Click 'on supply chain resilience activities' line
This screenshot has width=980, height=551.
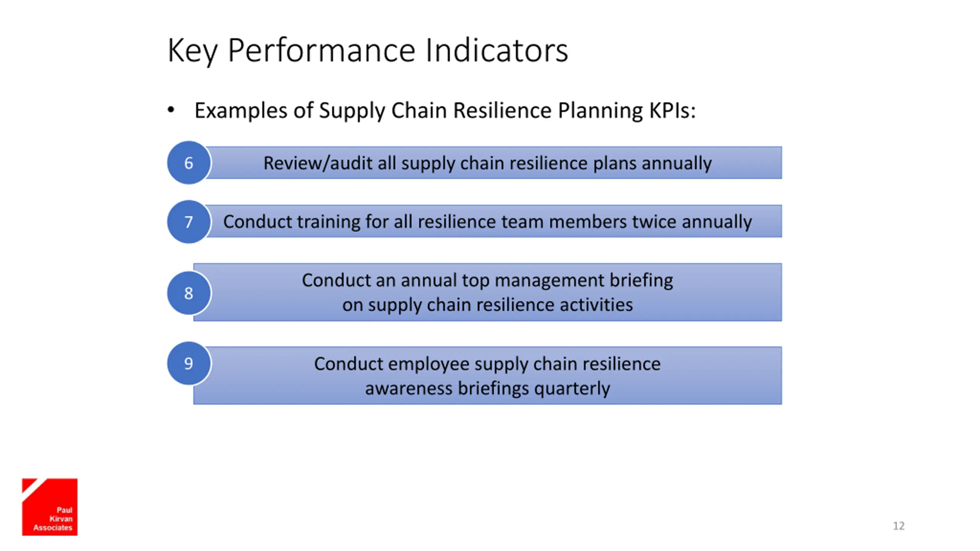click(487, 305)
